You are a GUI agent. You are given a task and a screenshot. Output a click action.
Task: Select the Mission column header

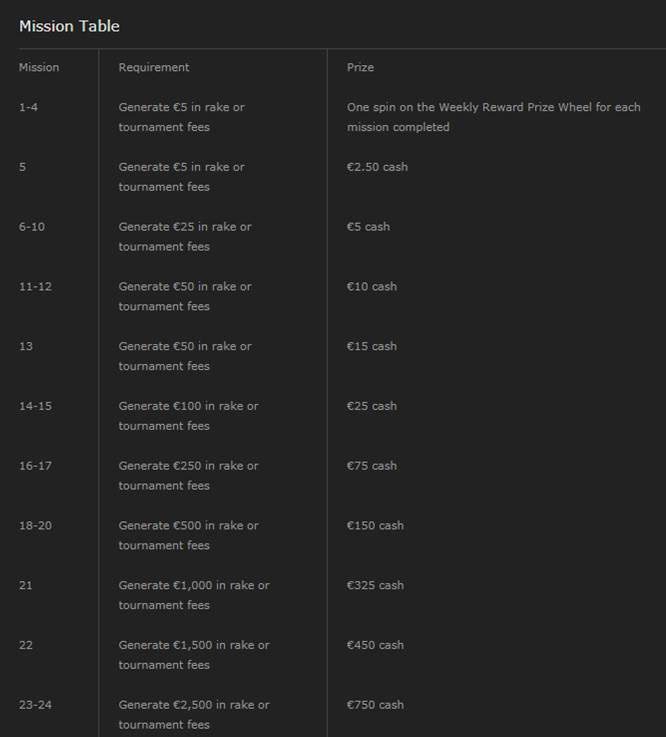(39, 67)
